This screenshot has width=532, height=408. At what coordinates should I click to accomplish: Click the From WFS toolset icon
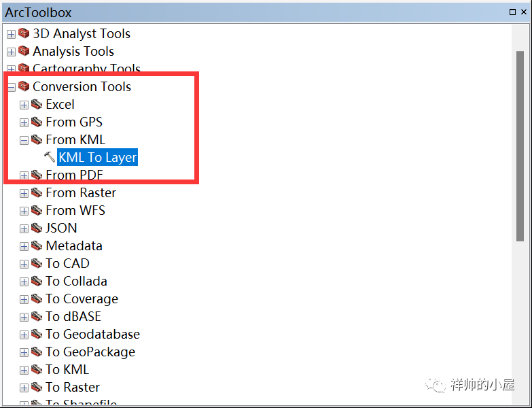37,210
